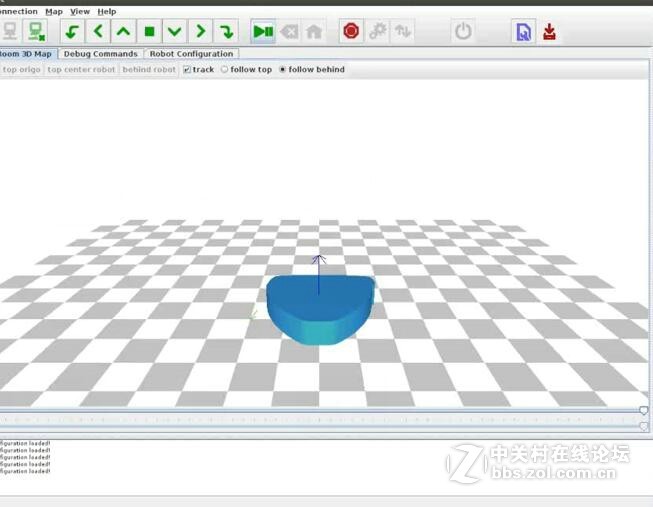Click the left arrow drive button

98,31
